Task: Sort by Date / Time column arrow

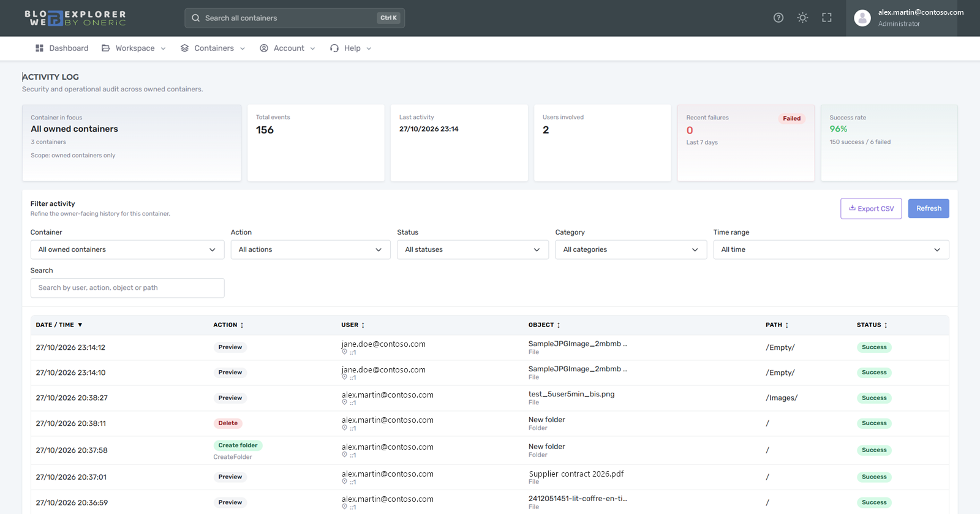Action: (x=80, y=325)
